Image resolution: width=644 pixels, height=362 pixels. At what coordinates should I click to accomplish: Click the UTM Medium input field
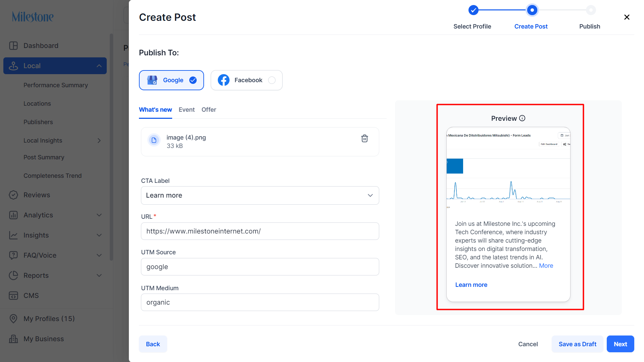260,302
